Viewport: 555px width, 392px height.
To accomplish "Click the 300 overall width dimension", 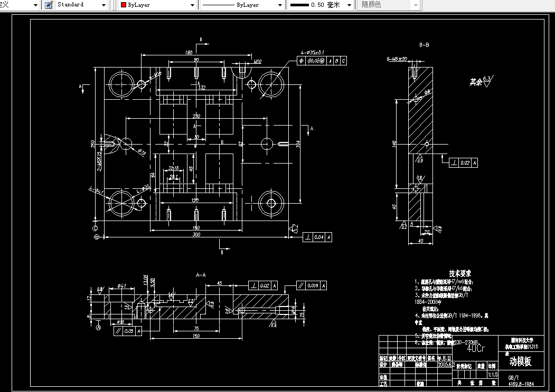I will coord(196,234).
